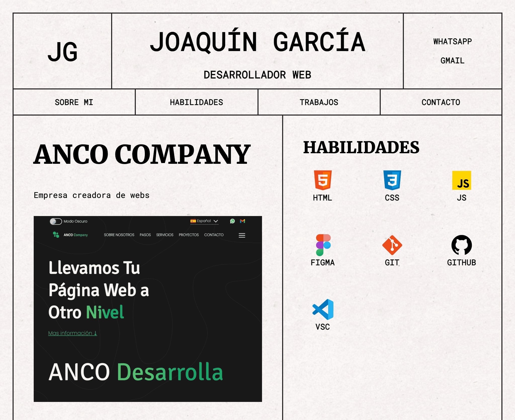Click the WhatsApp icon in ANCO preview
This screenshot has height=420, width=515.
click(232, 221)
